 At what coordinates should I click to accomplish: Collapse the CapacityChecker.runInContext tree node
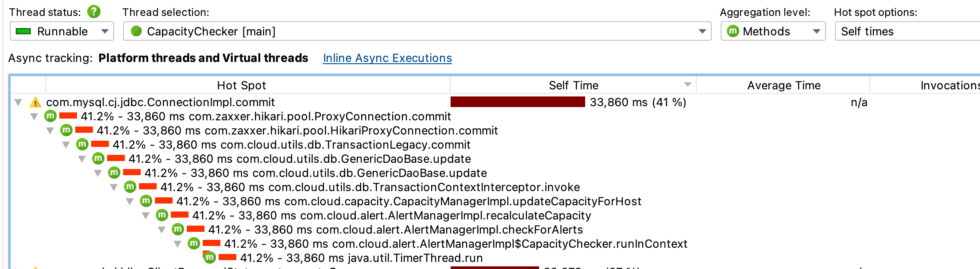[177, 244]
